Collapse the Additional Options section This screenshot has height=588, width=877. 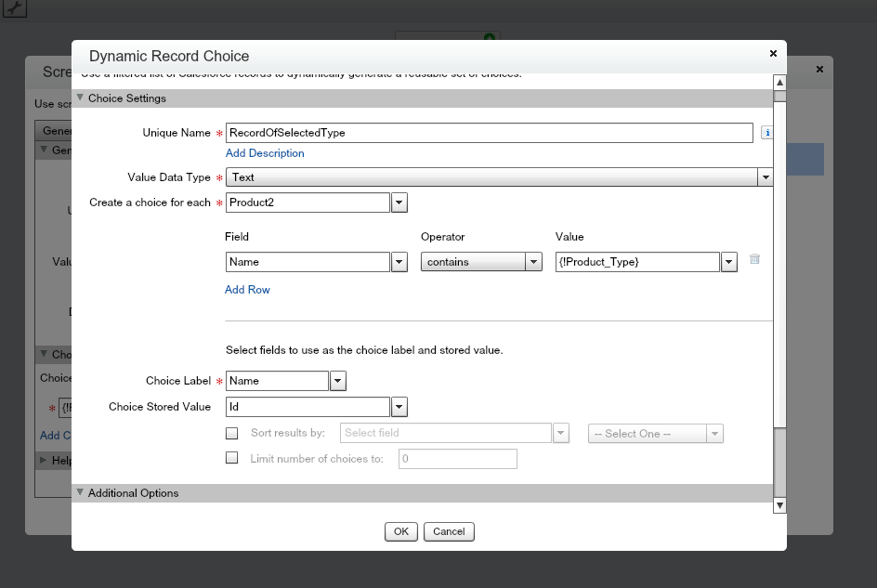click(81, 493)
